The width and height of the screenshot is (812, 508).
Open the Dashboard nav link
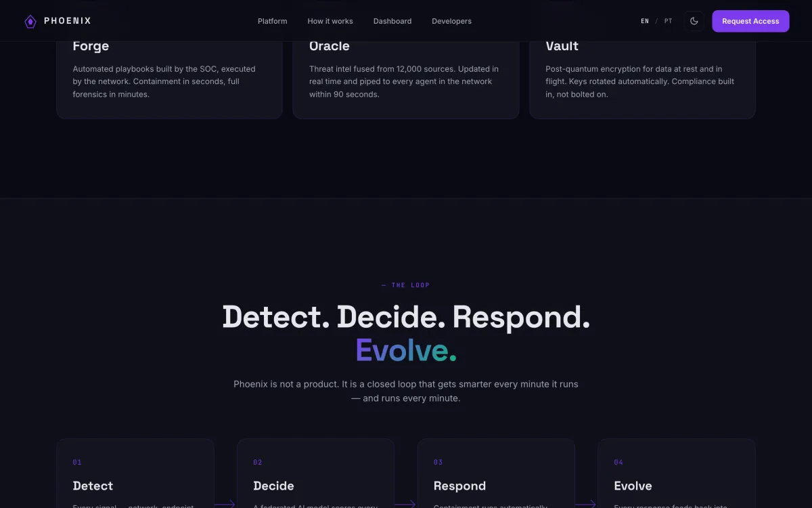coord(392,21)
